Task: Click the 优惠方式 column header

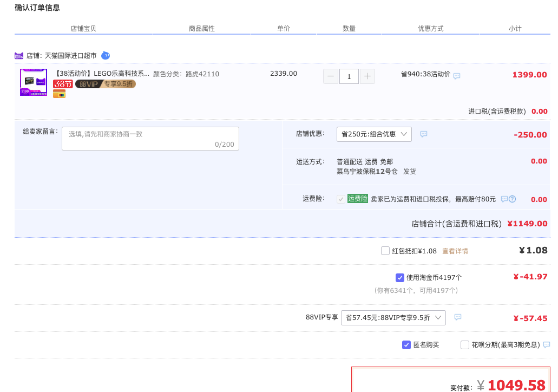Action: point(431,29)
